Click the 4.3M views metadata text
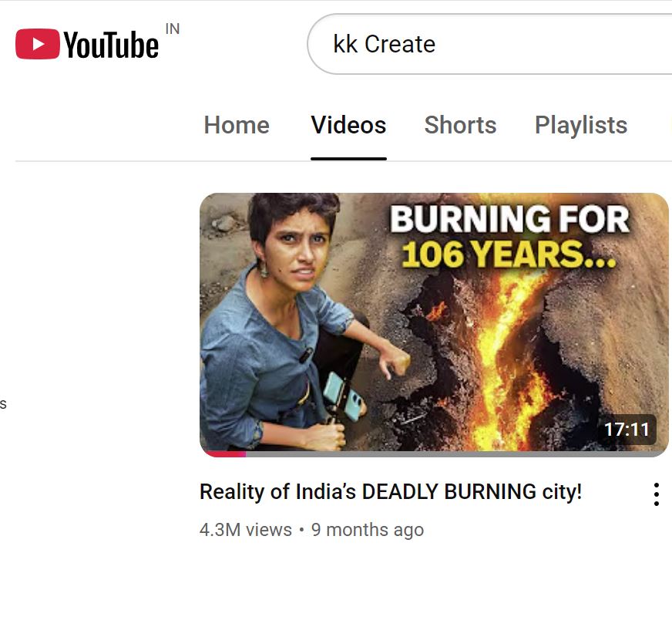 pyautogui.click(x=246, y=530)
